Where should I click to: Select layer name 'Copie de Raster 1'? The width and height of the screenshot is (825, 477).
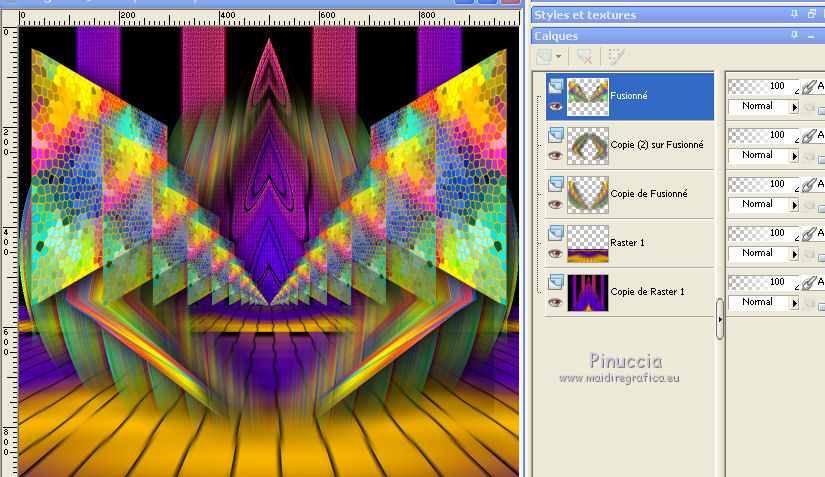pos(647,291)
